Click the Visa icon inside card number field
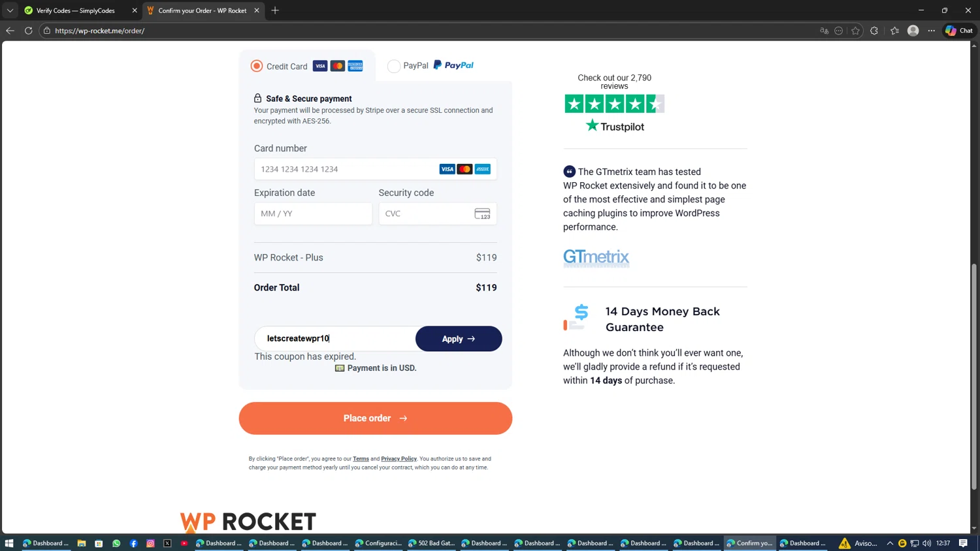Viewport: 980px width, 551px height. point(447,169)
